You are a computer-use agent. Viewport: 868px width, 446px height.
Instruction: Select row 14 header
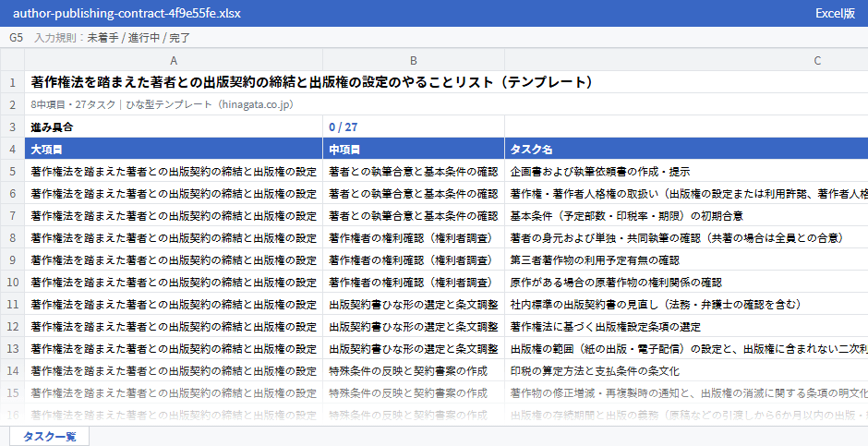pyautogui.click(x=12, y=371)
